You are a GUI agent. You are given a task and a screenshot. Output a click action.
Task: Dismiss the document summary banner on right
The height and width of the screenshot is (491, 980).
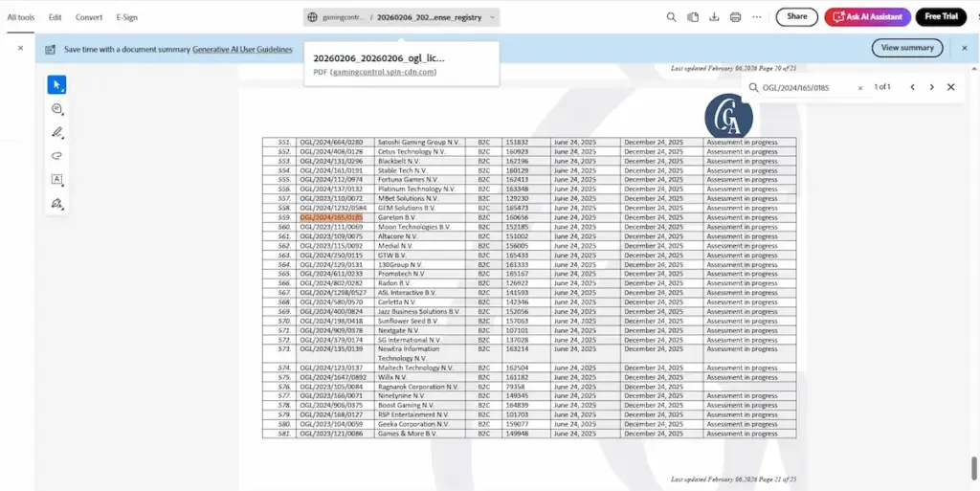pos(965,48)
